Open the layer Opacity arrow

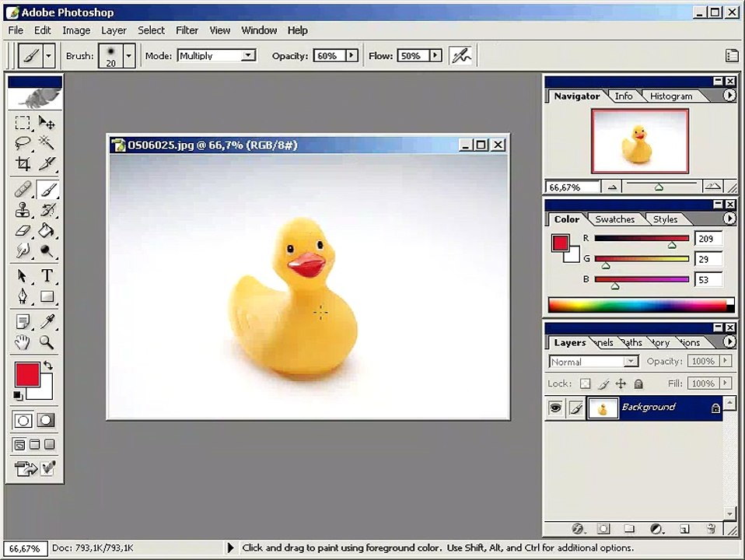point(726,362)
